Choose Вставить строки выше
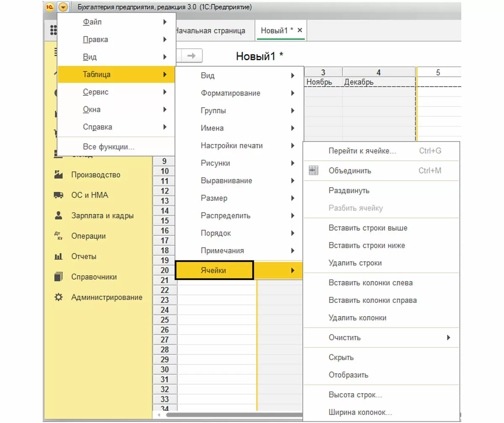 [382, 228]
